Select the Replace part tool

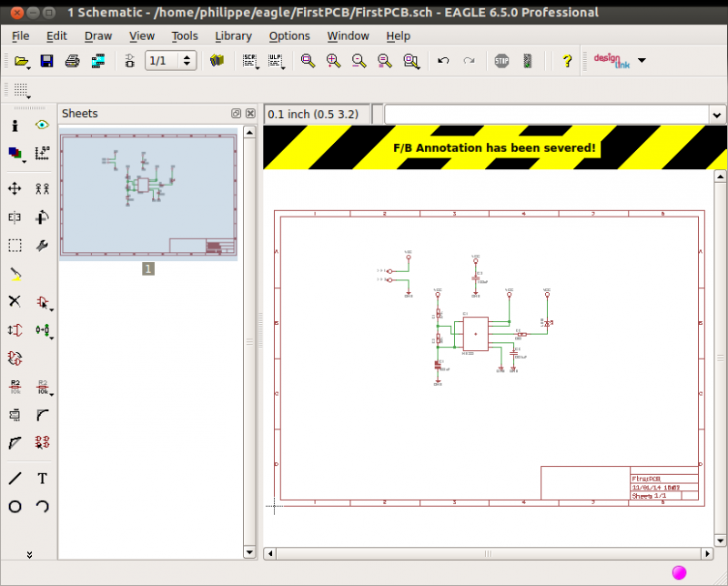tap(43, 330)
